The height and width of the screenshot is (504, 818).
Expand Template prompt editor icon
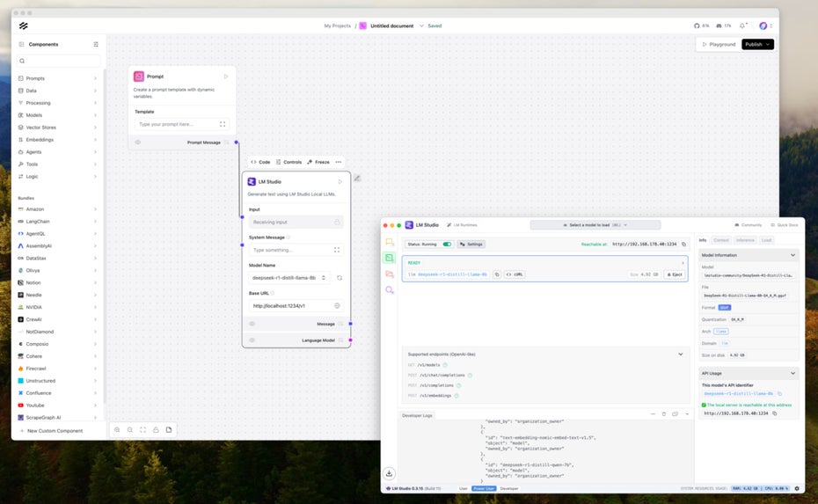[223, 124]
